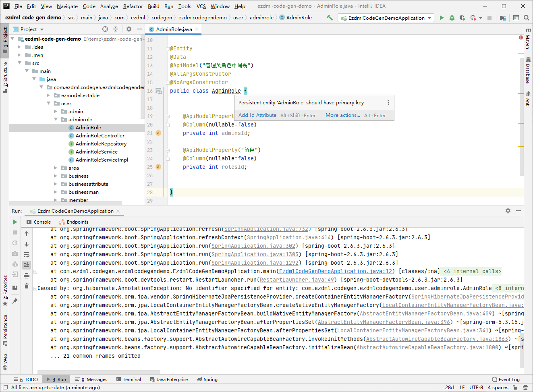This screenshot has height=392, width=533.
Task: Start debugging with the bug icon
Action: [x=452, y=18]
